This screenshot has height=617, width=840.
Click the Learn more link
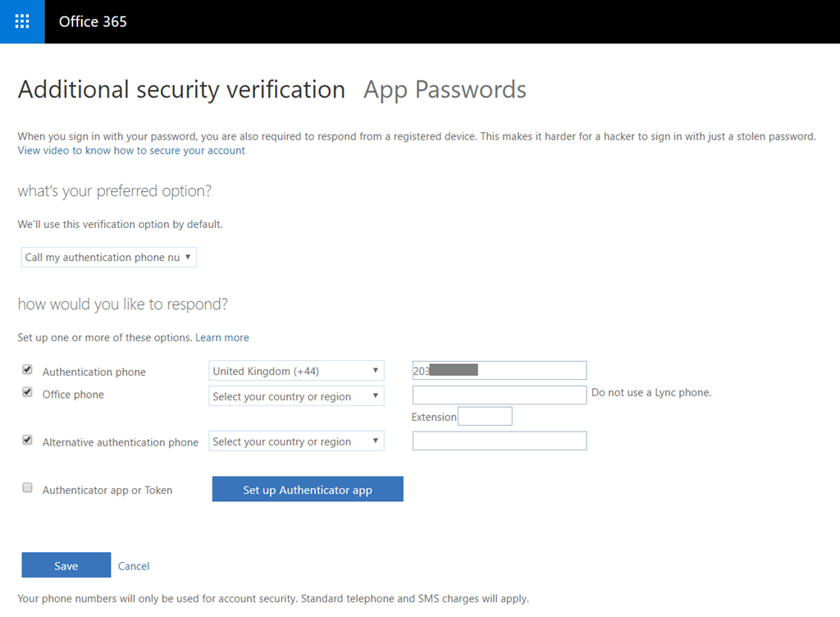click(222, 337)
